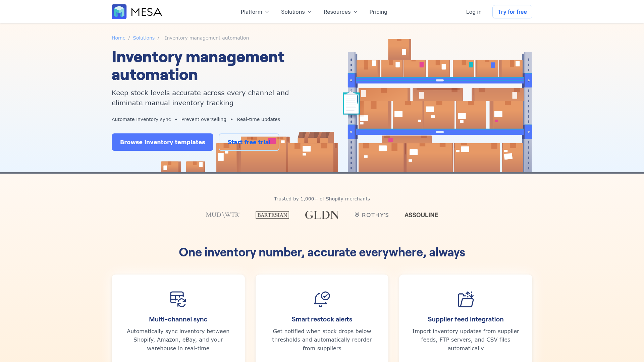Click the MUD\WTR logo

[x=223, y=215]
